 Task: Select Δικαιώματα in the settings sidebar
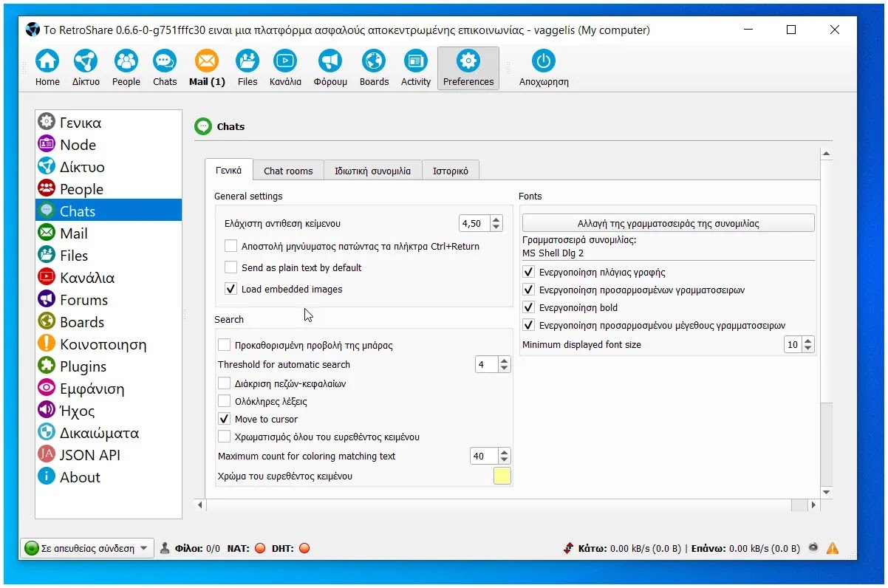(109, 433)
